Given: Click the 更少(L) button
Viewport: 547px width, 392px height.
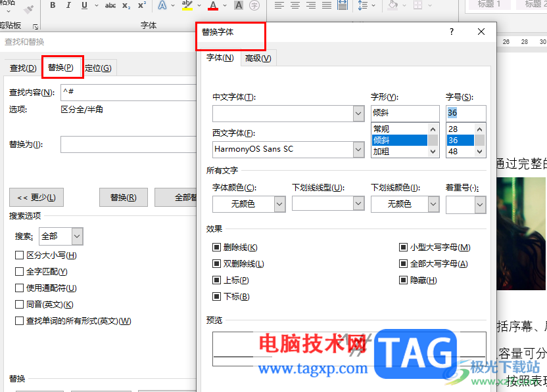Looking at the screenshot, I should [x=37, y=198].
